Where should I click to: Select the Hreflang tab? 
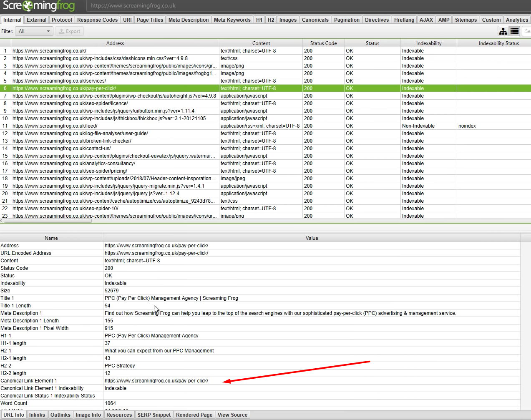point(404,20)
